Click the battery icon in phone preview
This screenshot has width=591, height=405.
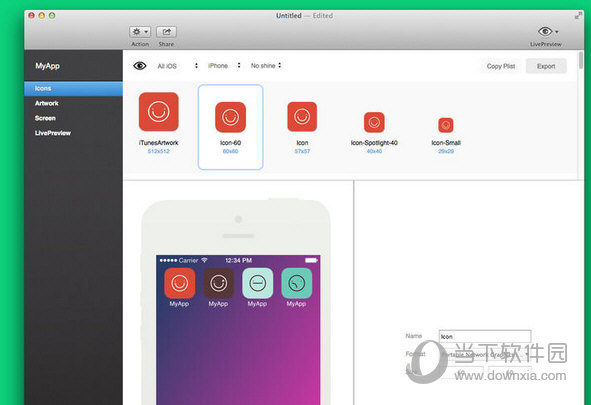tap(311, 260)
